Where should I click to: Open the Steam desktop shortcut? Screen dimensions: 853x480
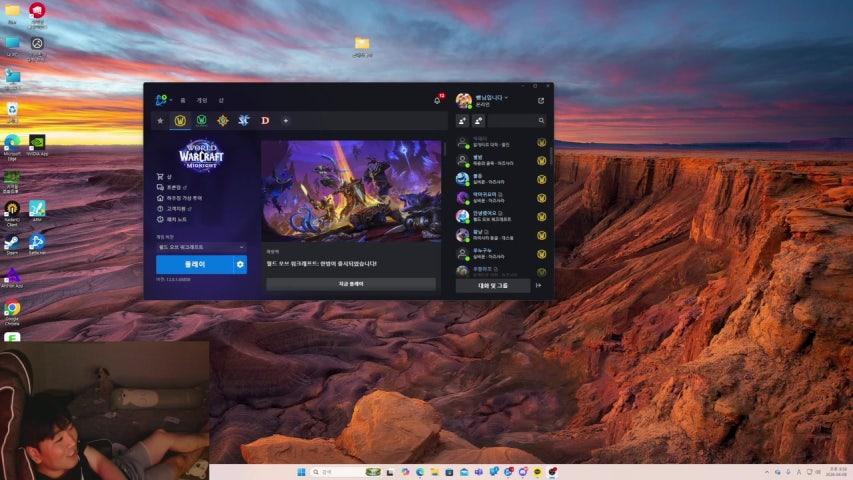point(12,244)
